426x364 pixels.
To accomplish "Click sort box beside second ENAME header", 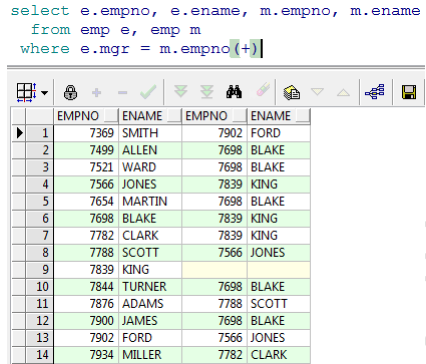I will tap(303, 116).
